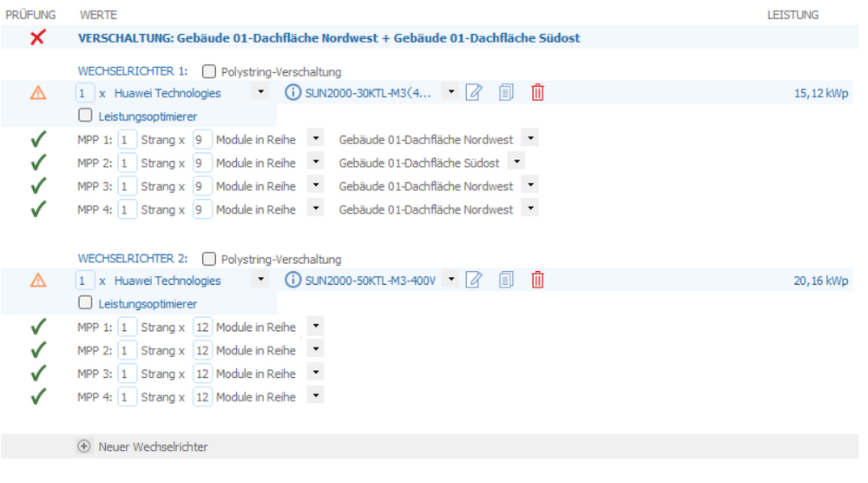The image size is (868, 483).
Task: Copy the Wechselrichter 1 inverter
Action: (x=506, y=93)
